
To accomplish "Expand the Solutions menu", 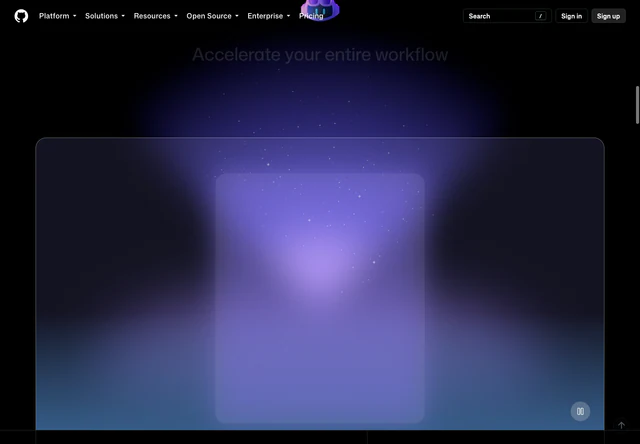I will (105, 16).
